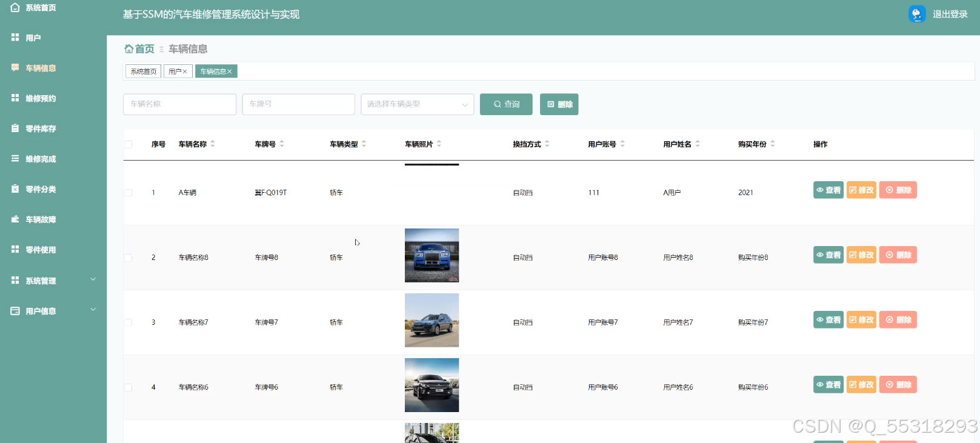The image size is (980, 443).
Task: Expand the 用户信息 menu chevron
Action: [93, 310]
